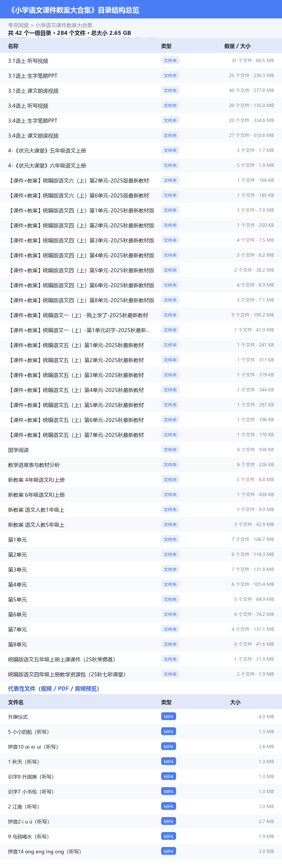Open the 第8单元 folder
Image resolution: width=282 pixels, height=868 pixels.
[141, 644]
